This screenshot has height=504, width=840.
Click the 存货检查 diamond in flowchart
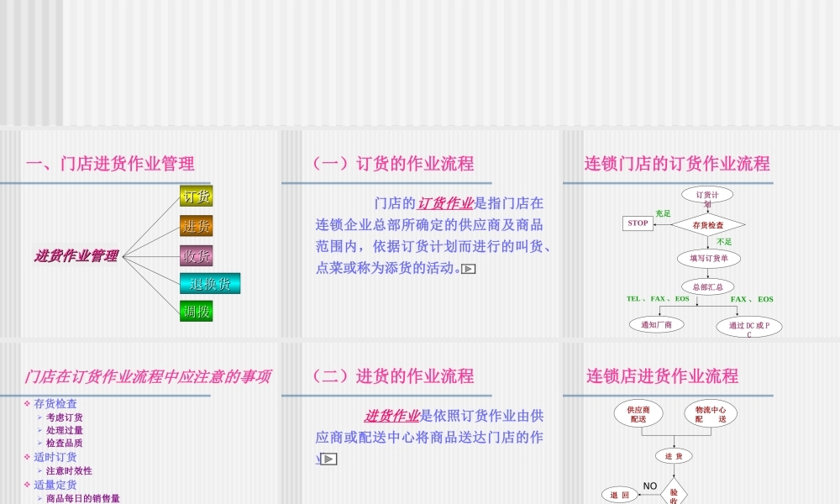pyautogui.click(x=707, y=225)
